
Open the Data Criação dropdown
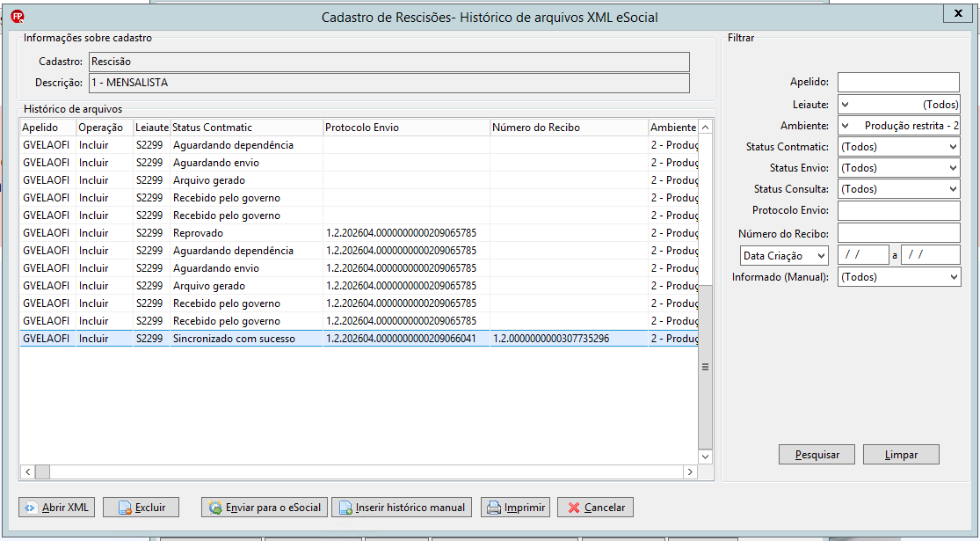[784, 256]
